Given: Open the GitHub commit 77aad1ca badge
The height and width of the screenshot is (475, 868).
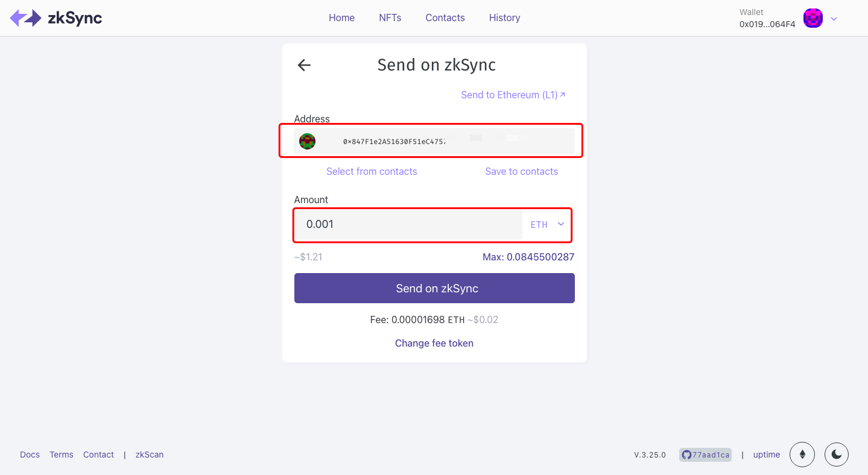Looking at the screenshot, I should 705,455.
